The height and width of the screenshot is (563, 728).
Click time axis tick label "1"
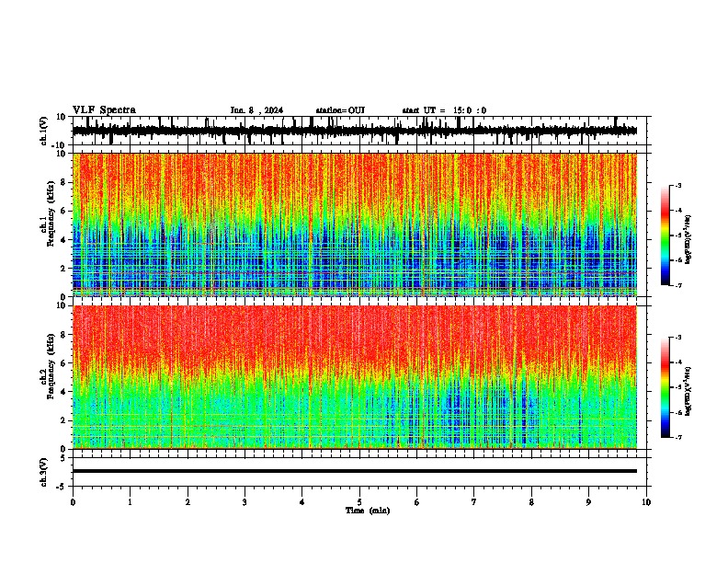pos(130,502)
